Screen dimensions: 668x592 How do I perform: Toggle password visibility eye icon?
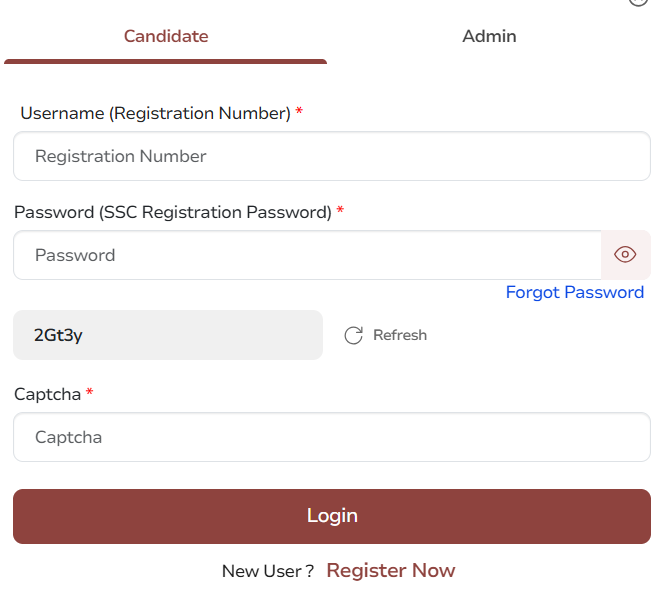[625, 255]
